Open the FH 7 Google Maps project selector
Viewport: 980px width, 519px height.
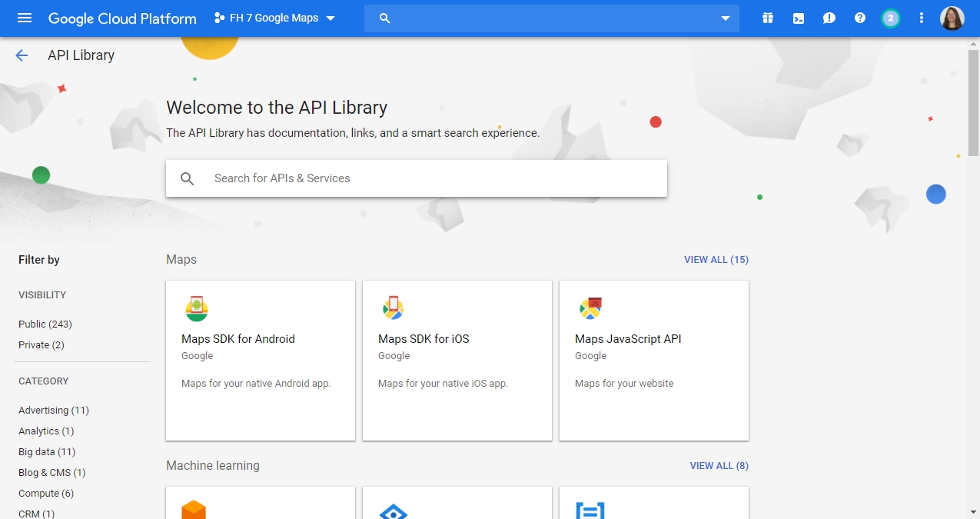pos(274,18)
